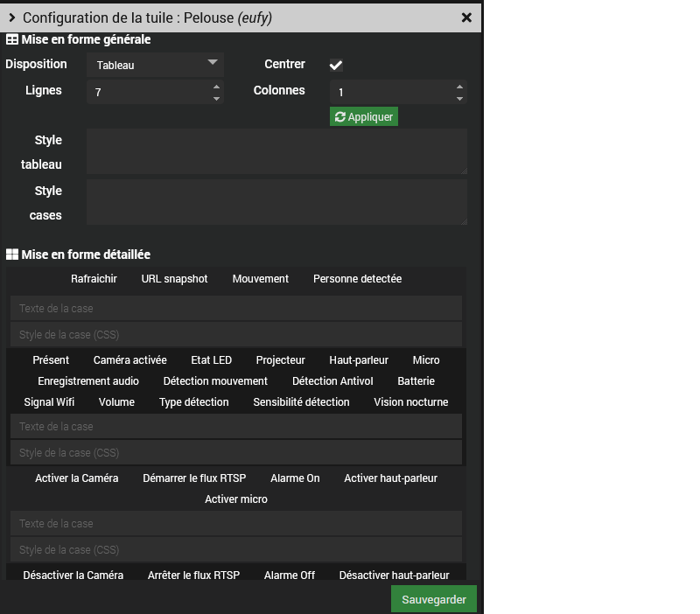The height and width of the screenshot is (614, 700).
Task: Click the Mise en forme générale table icon
Action: point(12,39)
